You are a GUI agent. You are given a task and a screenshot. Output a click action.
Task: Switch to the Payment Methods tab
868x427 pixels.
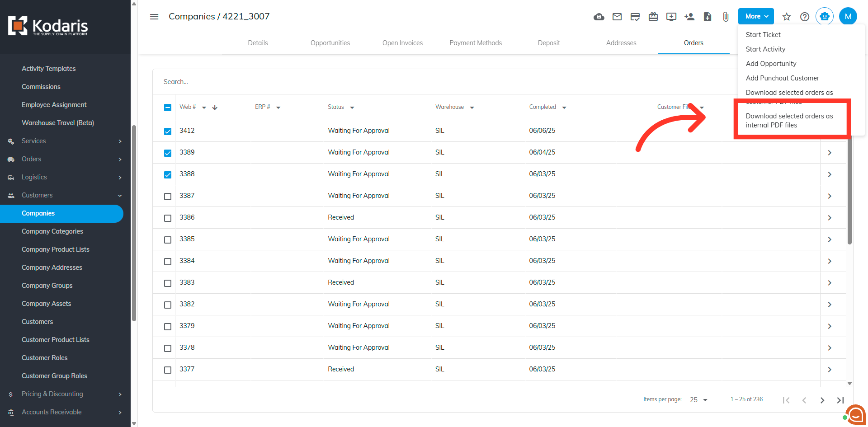[476, 43]
